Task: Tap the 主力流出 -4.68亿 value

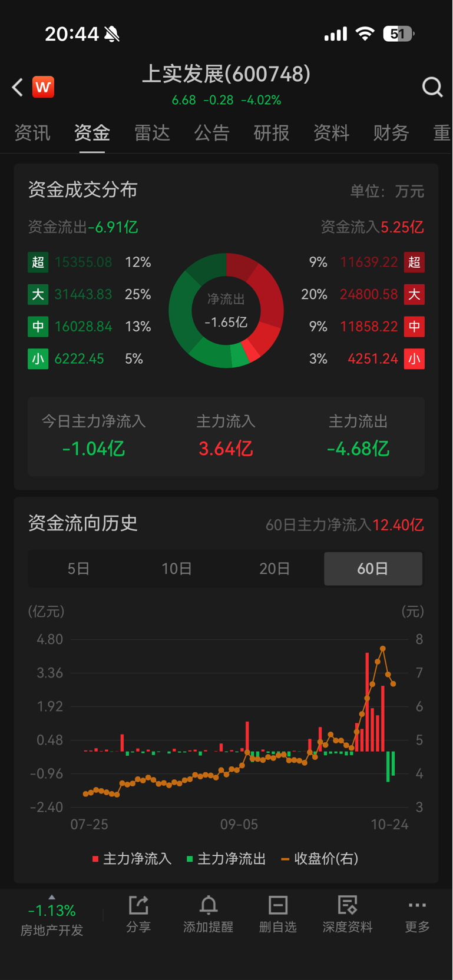Action: click(358, 449)
